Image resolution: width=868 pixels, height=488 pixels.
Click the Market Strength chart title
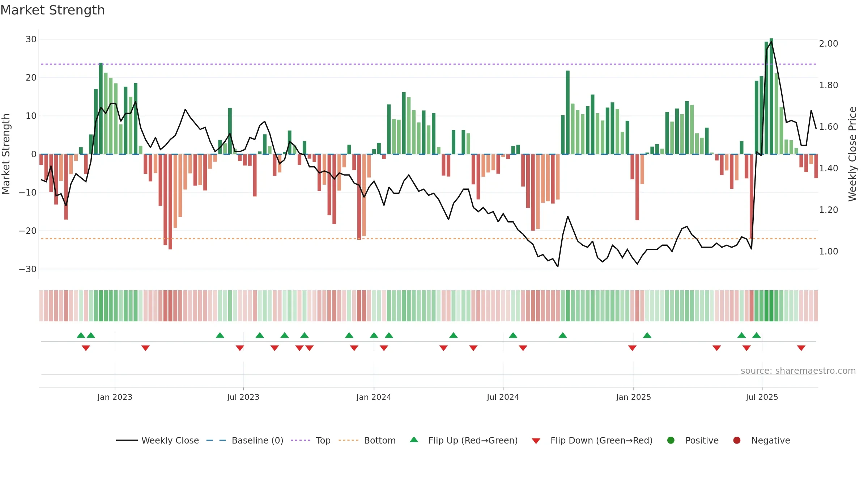pyautogui.click(x=52, y=10)
